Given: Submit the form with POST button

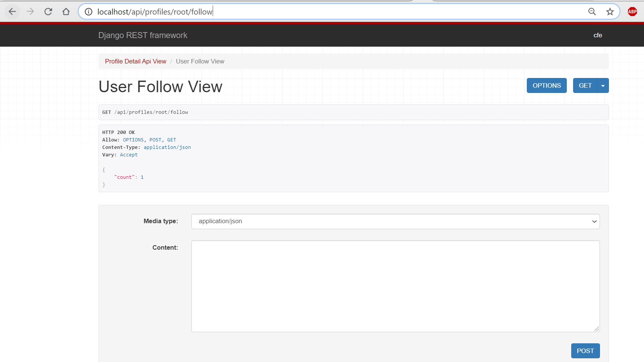Looking at the screenshot, I should click(585, 351).
